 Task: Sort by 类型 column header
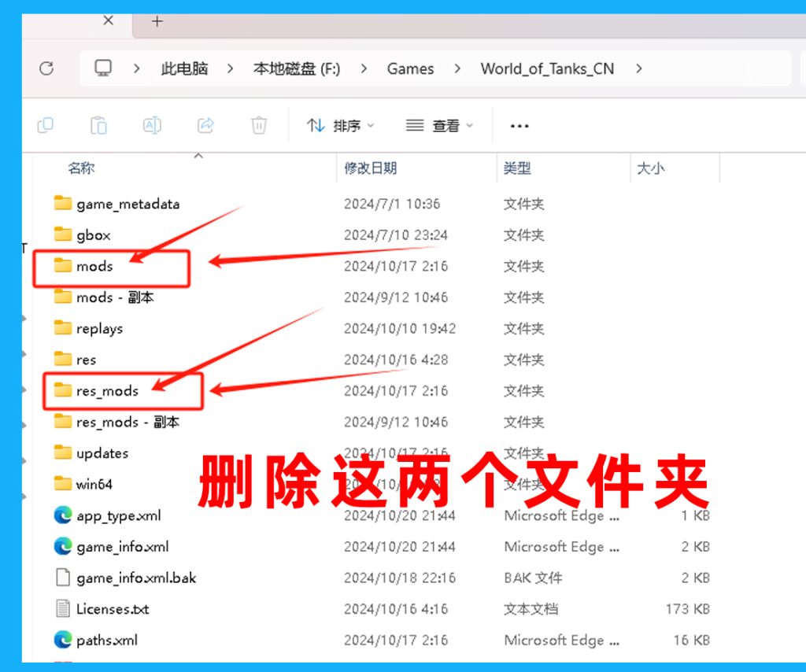516,168
